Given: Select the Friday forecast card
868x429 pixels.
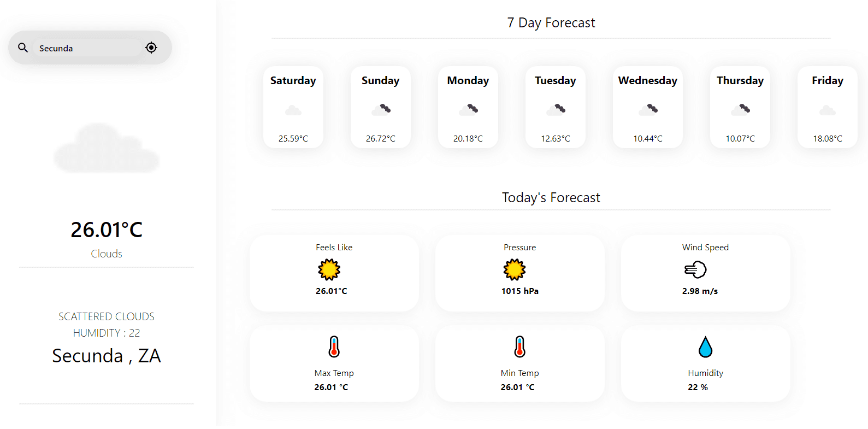Looking at the screenshot, I should click(x=828, y=107).
